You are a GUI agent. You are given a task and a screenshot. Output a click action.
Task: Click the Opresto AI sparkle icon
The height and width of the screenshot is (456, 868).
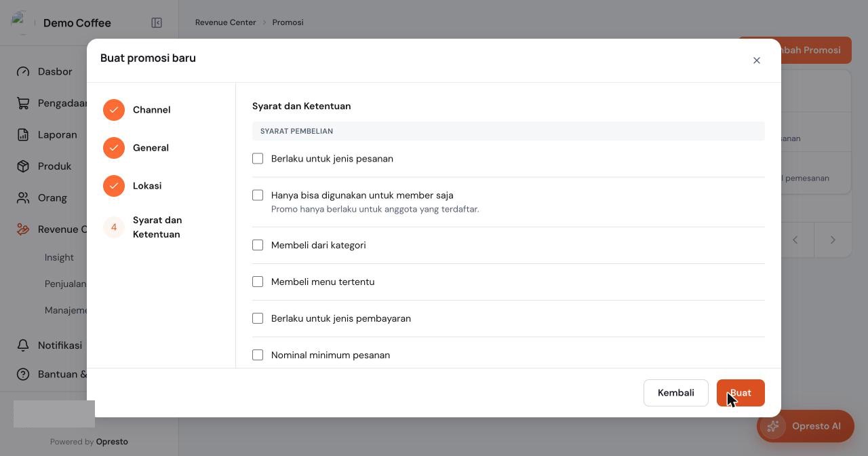[x=772, y=426]
